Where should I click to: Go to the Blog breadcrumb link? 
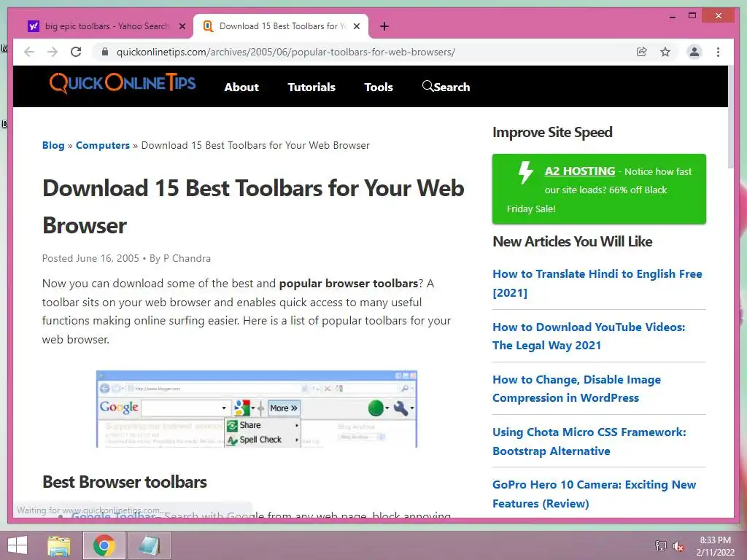(x=53, y=145)
